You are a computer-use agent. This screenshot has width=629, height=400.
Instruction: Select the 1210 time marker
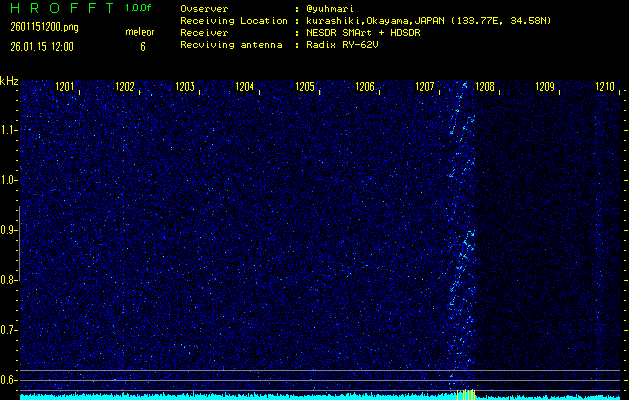604,87
